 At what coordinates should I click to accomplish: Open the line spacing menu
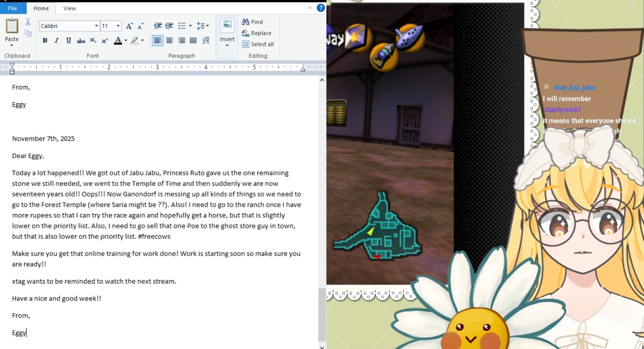(x=202, y=26)
